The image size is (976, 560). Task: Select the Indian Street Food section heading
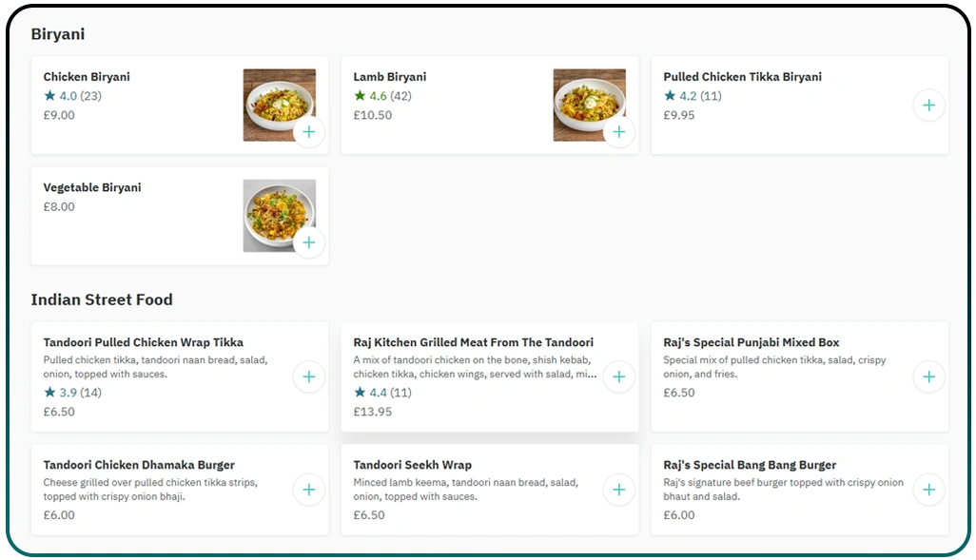pos(103,299)
